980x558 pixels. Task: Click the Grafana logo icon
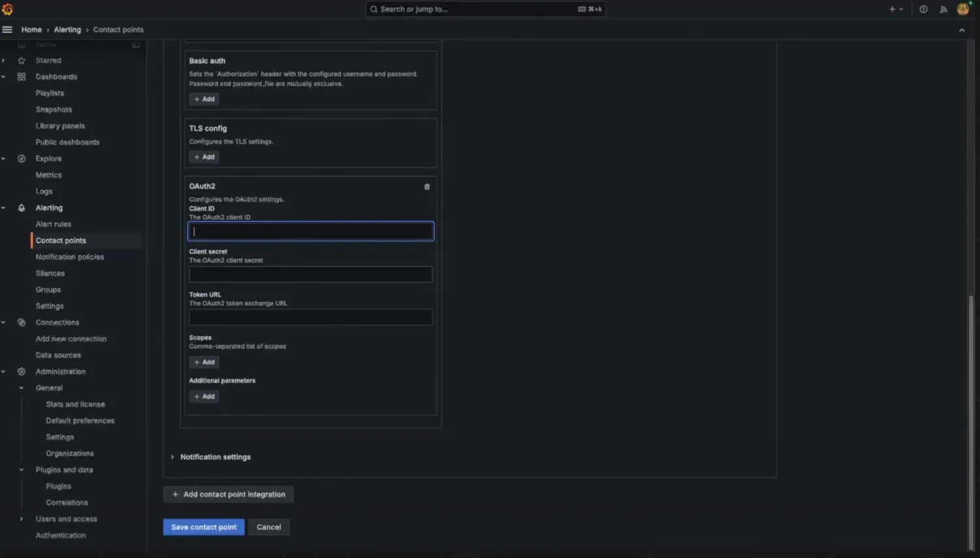point(7,9)
